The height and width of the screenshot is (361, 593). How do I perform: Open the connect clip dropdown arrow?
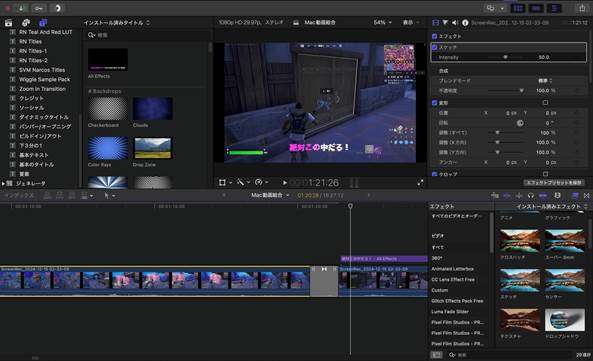click(92, 196)
